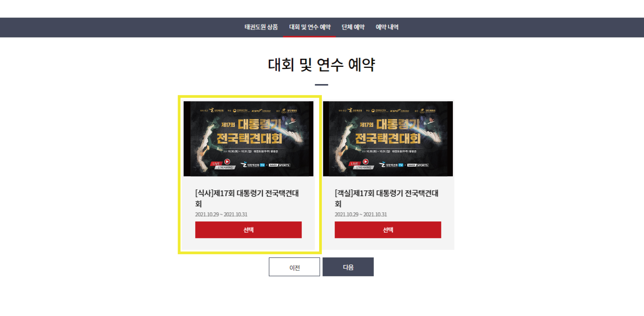Click the KSPO logo on [객실] poster
The width and height of the screenshot is (644, 316).
pyautogui.click(x=400, y=111)
